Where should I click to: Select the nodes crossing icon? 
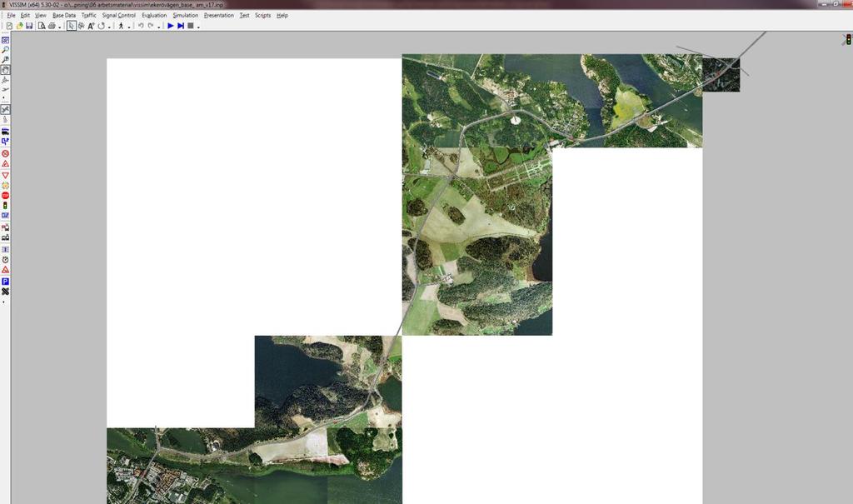point(6,292)
